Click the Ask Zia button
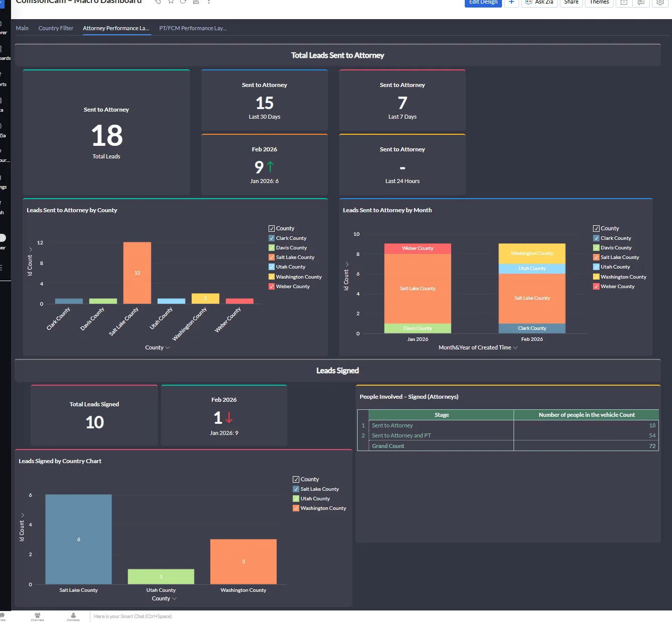 [539, 3]
